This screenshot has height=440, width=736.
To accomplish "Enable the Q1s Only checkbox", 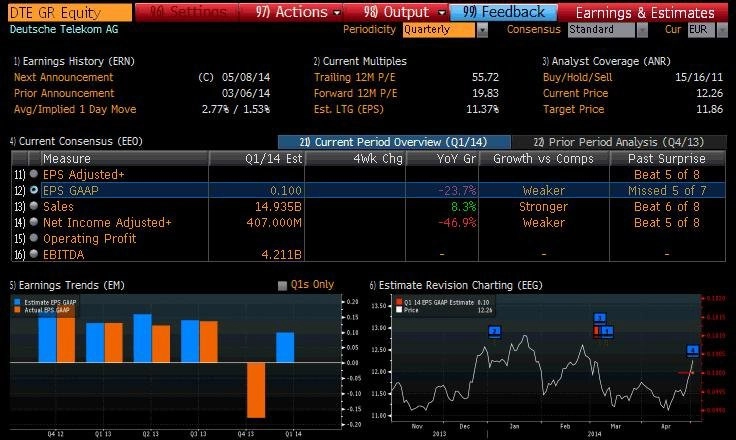I will point(282,286).
